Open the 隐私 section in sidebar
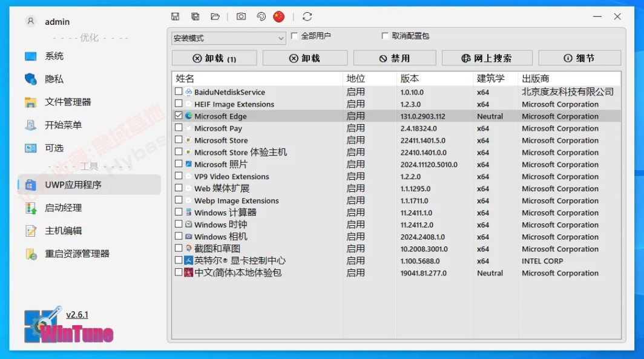This screenshot has height=359, width=644. tap(54, 79)
